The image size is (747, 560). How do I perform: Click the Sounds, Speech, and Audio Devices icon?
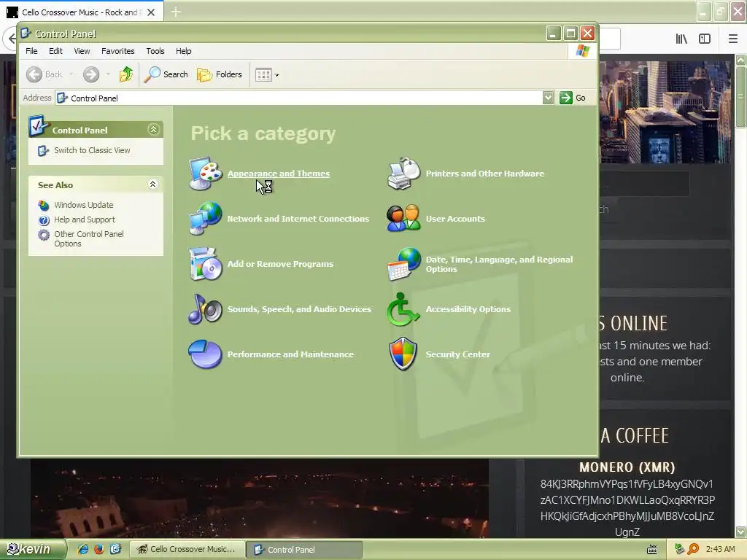205,309
